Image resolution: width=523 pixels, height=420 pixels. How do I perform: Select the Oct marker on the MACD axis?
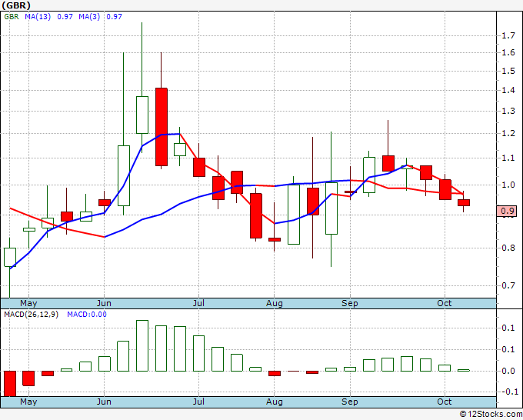coord(444,402)
